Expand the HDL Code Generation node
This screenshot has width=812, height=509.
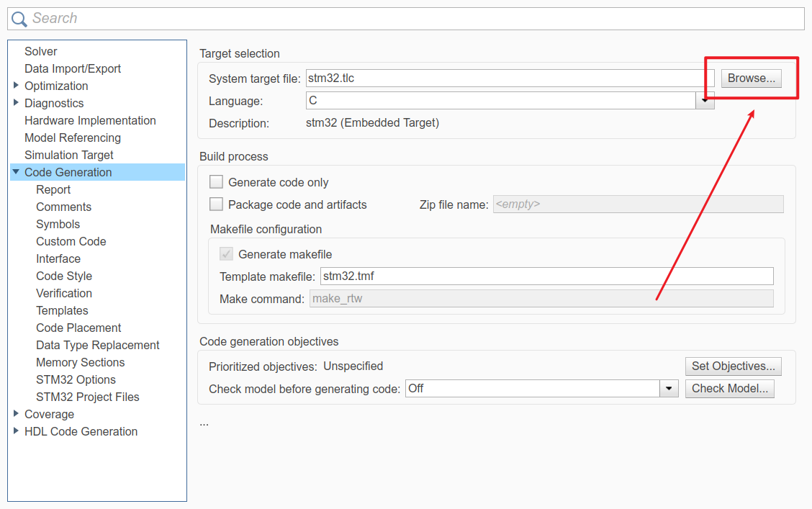17,431
